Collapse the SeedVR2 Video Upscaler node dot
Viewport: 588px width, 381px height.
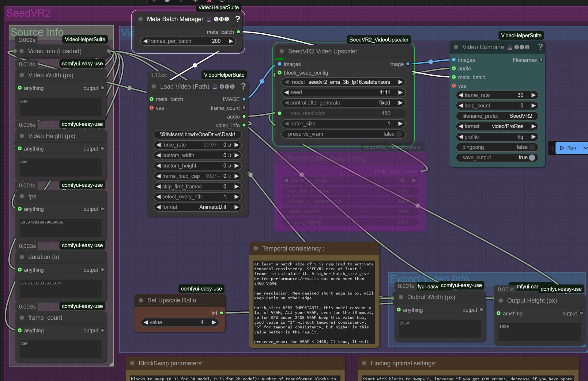[x=282, y=51]
